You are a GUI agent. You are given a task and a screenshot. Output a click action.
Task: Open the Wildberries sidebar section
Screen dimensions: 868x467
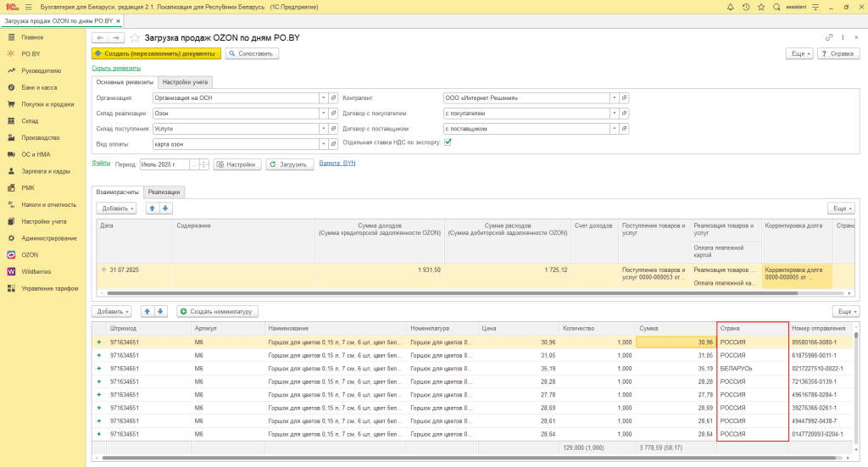tap(36, 271)
